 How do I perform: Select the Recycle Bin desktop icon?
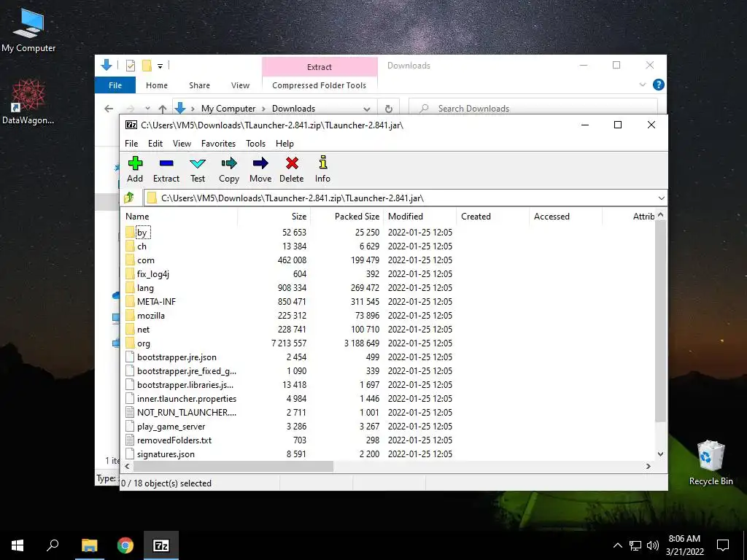(711, 463)
